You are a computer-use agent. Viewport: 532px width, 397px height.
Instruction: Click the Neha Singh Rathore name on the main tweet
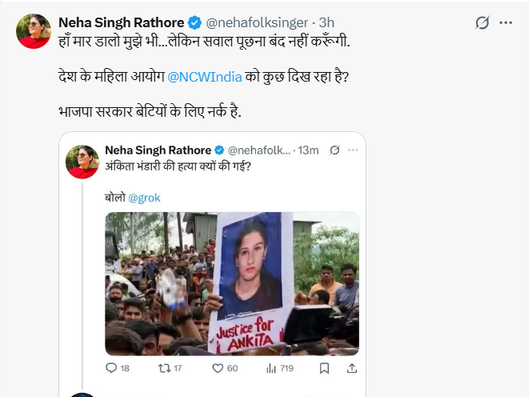coord(122,23)
